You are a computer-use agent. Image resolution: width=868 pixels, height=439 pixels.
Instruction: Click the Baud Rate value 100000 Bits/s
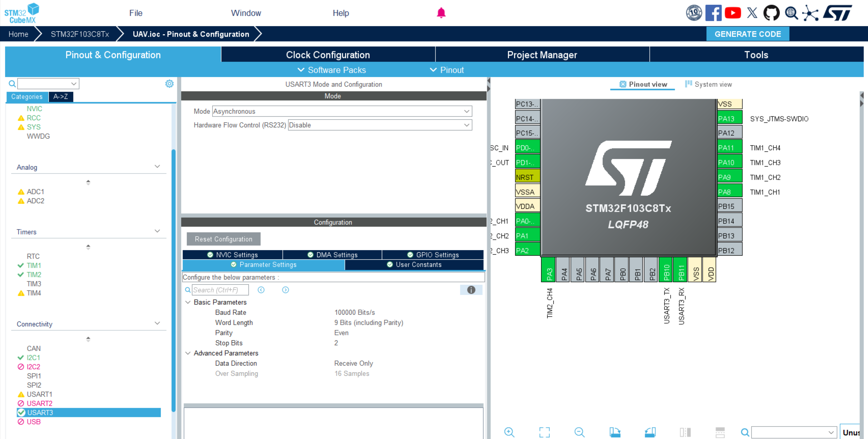click(354, 312)
